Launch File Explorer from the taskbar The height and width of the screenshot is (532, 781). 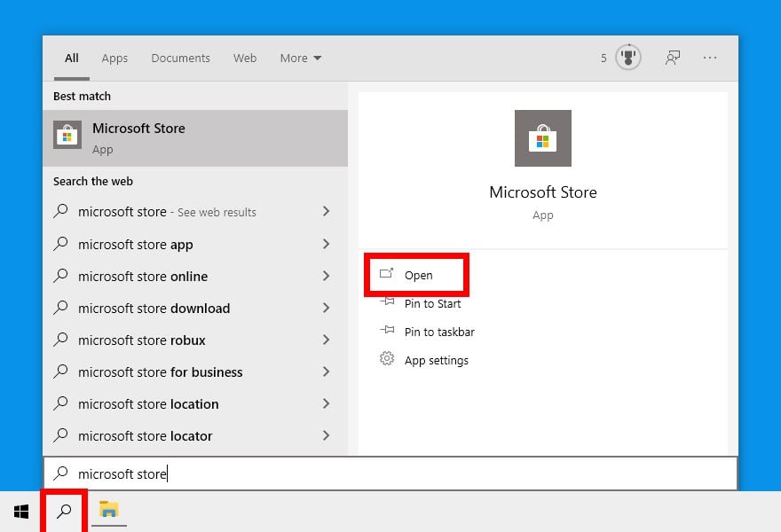(108, 510)
